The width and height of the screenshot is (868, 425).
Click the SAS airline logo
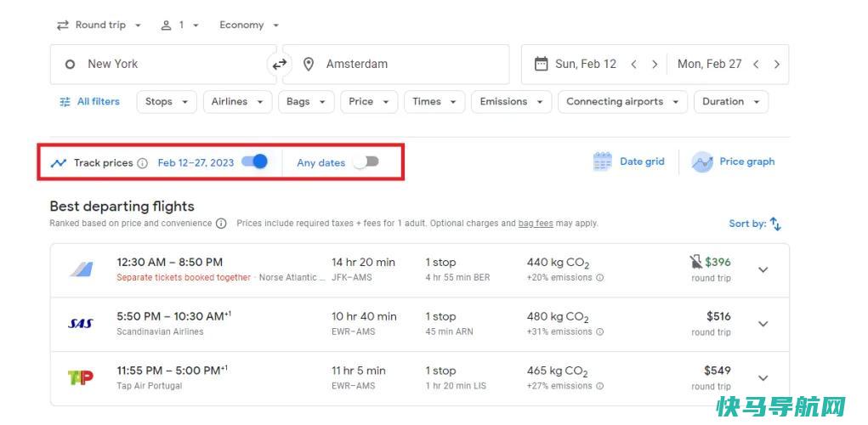click(80, 324)
